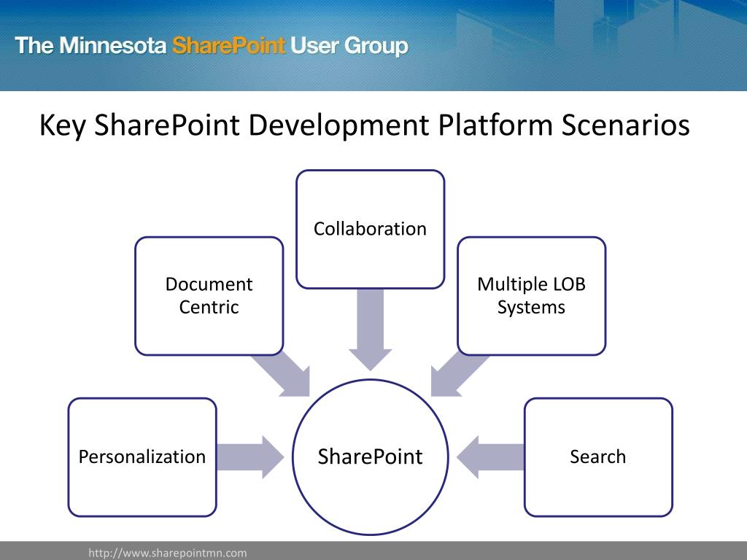Screen dimensions: 747x560
Task: Open the sharepointmn.com footer link
Action: click(168, 553)
